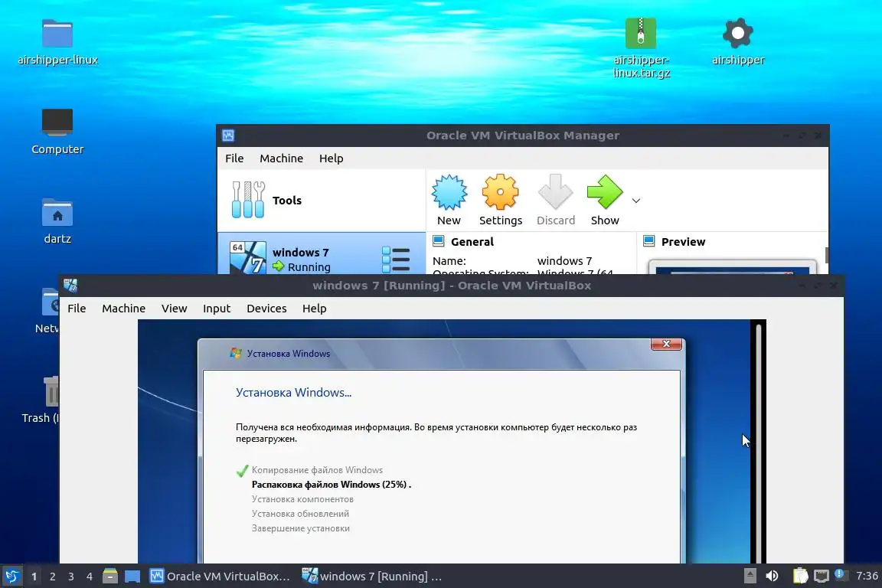The width and height of the screenshot is (882, 588).
Task: Open File menu in VirtualBox Manager
Action: 234,158
